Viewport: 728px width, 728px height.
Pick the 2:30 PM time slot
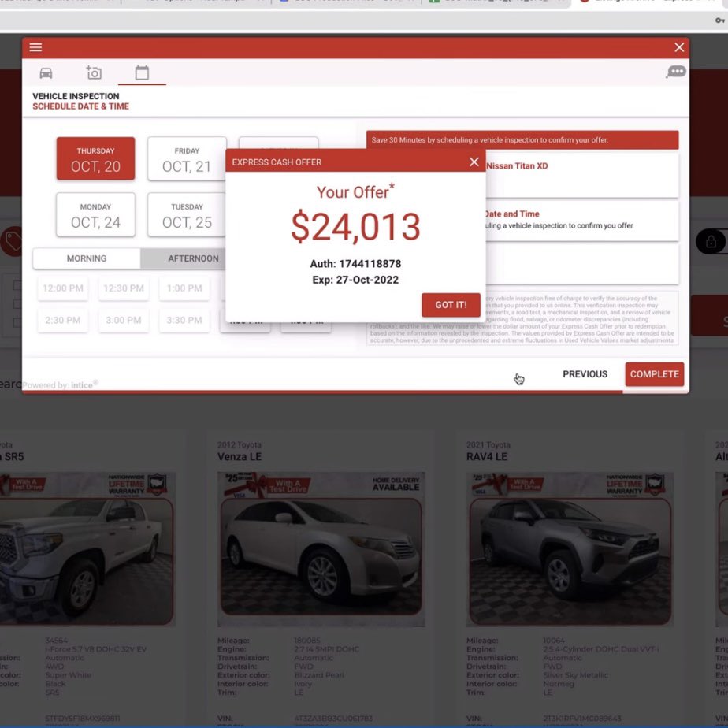[63, 321]
